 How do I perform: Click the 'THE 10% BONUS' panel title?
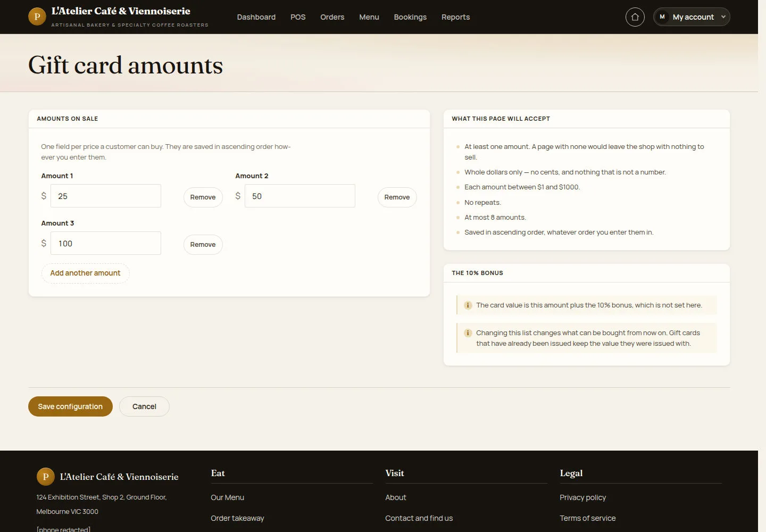tap(477, 273)
